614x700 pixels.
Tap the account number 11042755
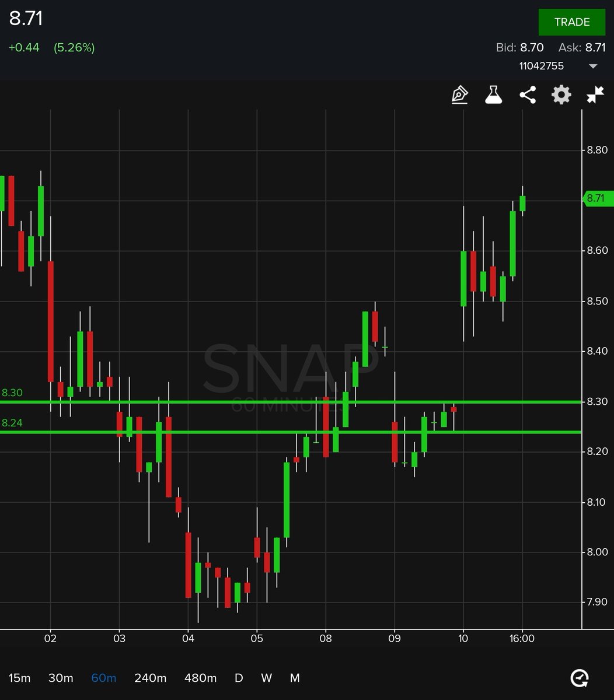pyautogui.click(x=542, y=66)
